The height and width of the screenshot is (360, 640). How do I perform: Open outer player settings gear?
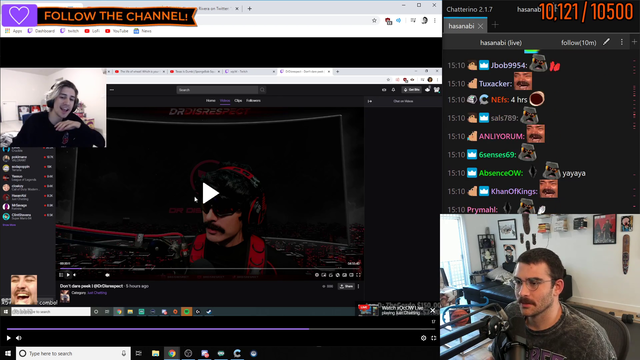click(x=423, y=338)
